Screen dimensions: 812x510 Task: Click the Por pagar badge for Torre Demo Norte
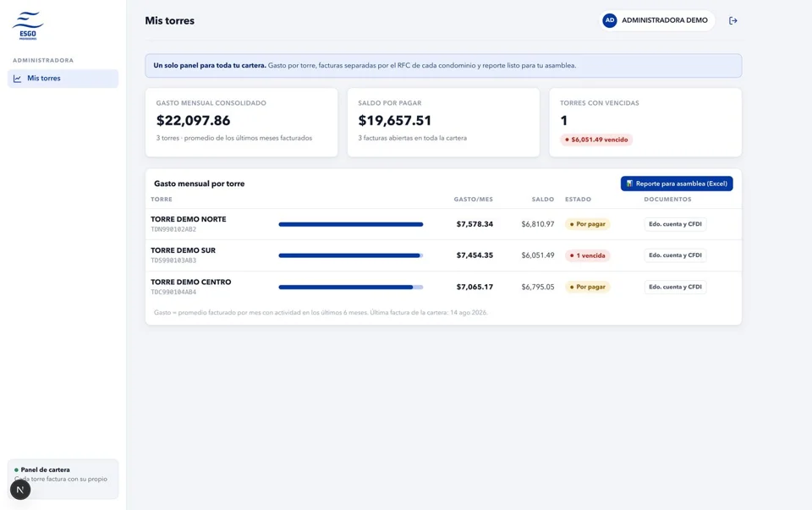[587, 224]
